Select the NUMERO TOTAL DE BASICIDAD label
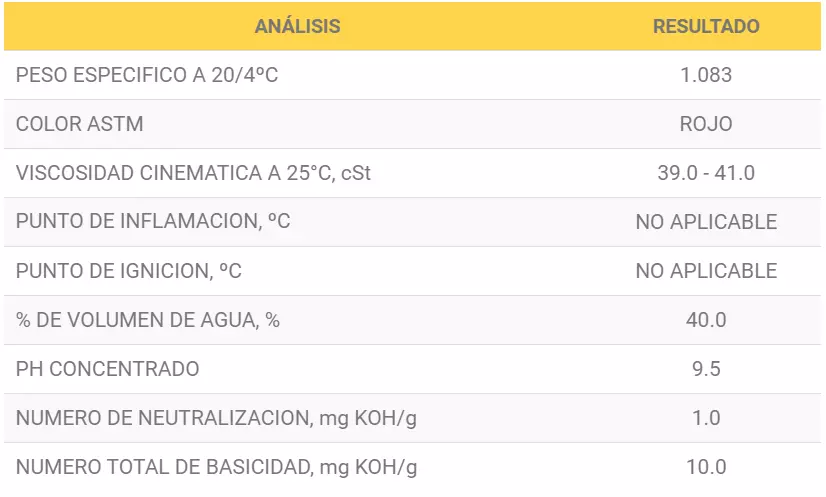The image size is (826, 497). coord(216,467)
